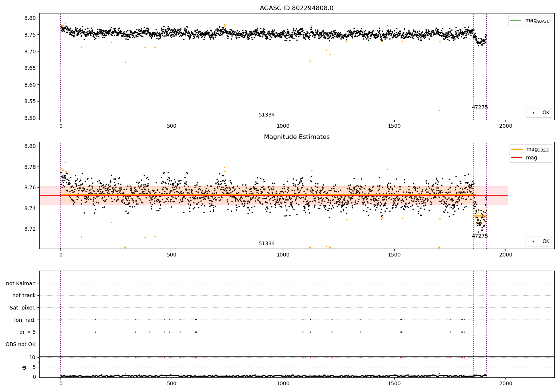Click the '8.80' y tick in middle plot
The width and height of the screenshot is (560, 392).
pyautogui.click(x=30, y=146)
